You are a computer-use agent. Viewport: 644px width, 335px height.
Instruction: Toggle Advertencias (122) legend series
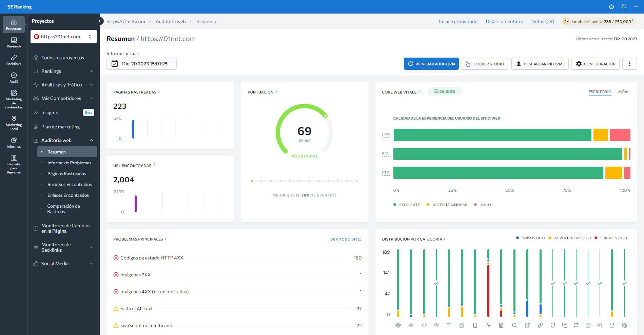(x=569, y=238)
